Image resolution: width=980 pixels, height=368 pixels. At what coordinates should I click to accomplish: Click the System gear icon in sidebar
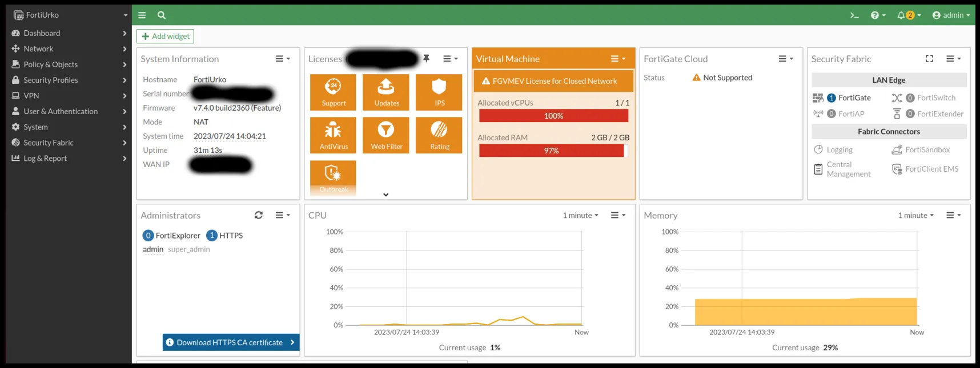coord(16,127)
